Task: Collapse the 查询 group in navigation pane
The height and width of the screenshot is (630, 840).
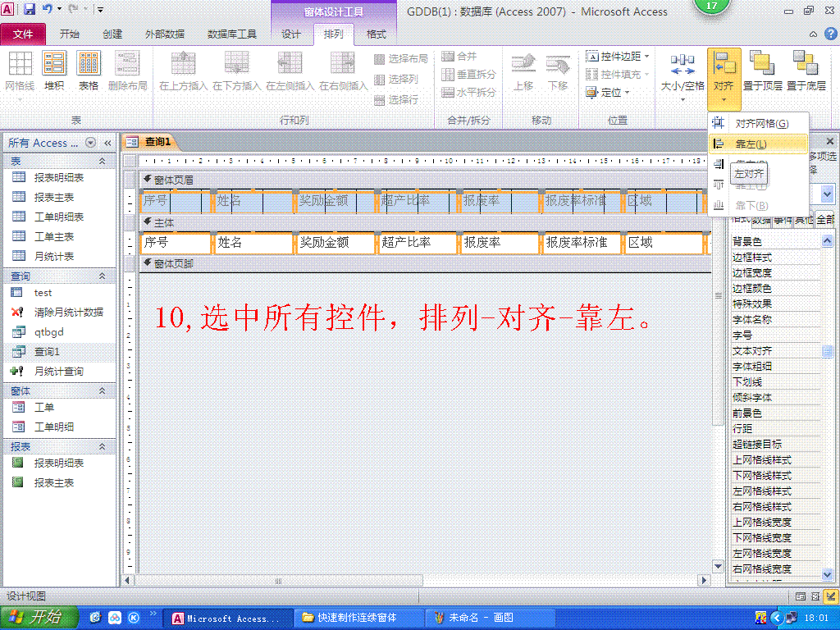Action: coord(102,276)
